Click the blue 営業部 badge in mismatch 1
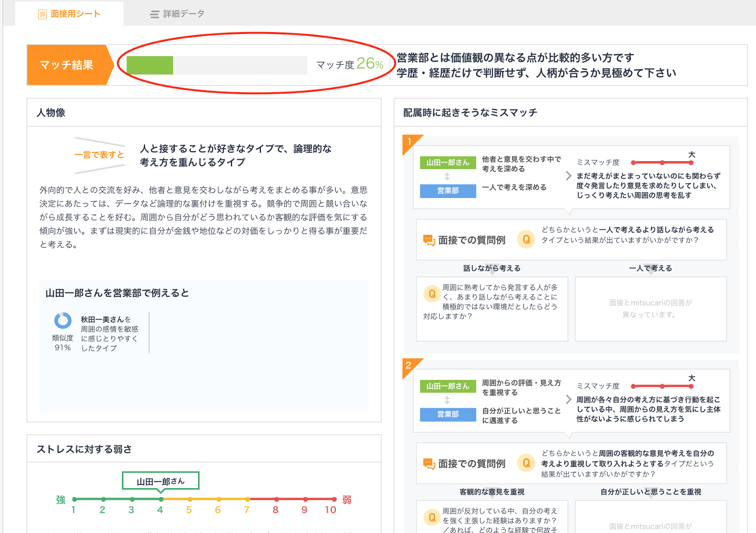756x533 pixels. 448,191
